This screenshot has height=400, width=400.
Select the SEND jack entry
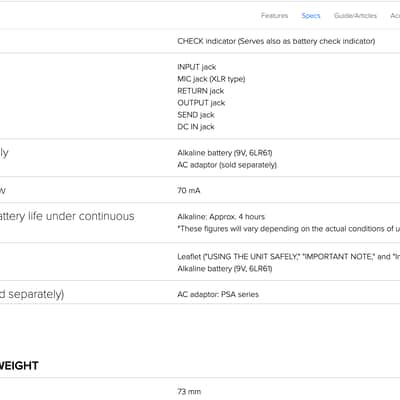[196, 115]
